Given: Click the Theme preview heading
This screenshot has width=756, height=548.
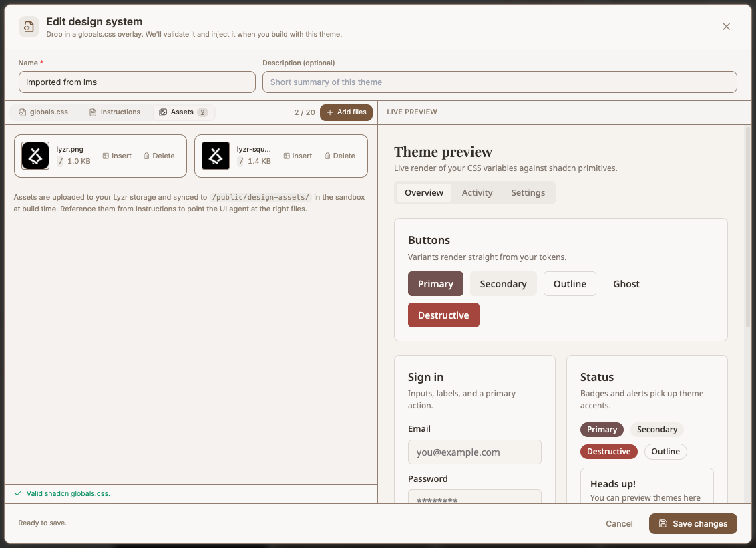Looking at the screenshot, I should click(443, 152).
